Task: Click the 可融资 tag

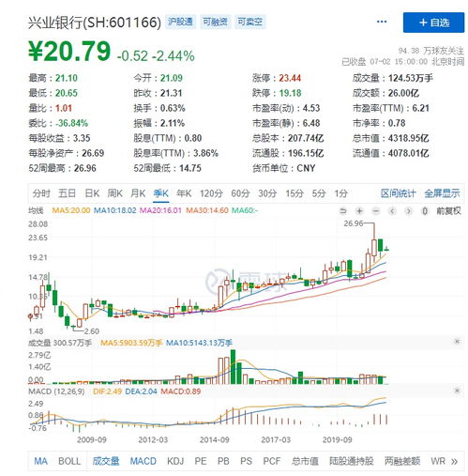Action: click(215, 22)
